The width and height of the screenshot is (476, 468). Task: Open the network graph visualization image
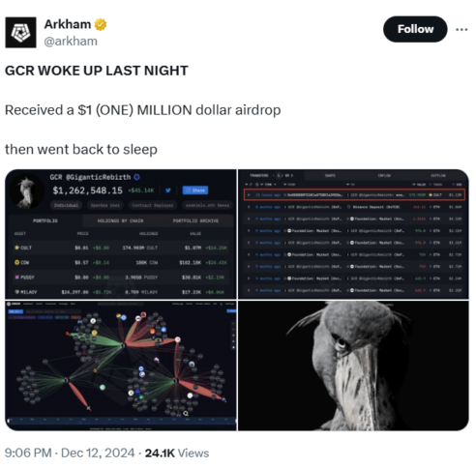click(x=121, y=366)
